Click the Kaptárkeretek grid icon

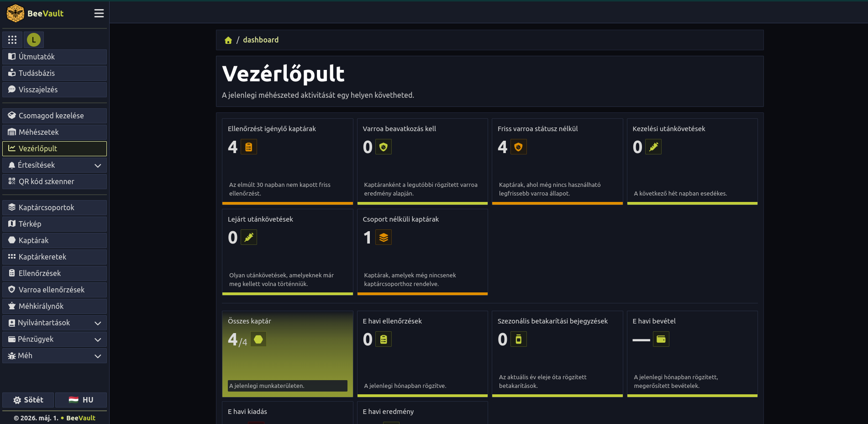(x=12, y=257)
